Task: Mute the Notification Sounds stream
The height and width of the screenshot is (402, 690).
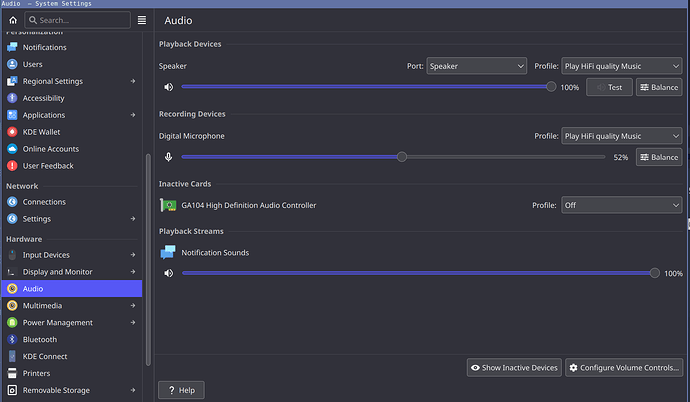Action: click(169, 273)
